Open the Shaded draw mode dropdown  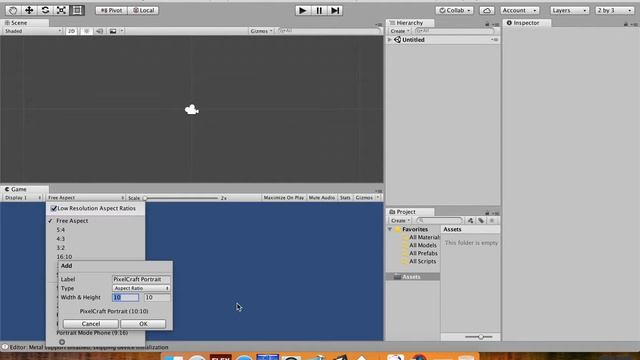coord(33,31)
